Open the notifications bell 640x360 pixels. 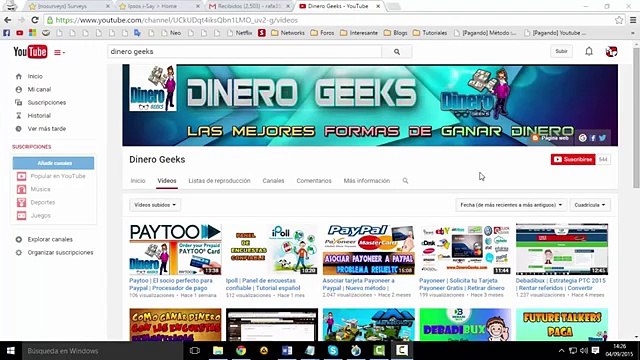pos(589,51)
